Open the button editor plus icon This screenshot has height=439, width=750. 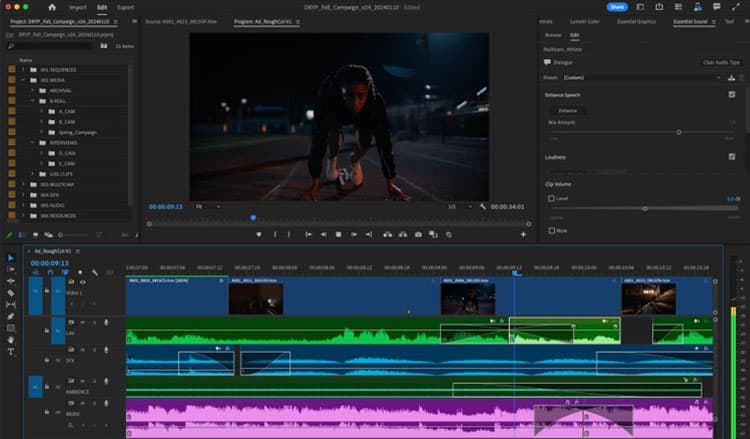click(523, 234)
